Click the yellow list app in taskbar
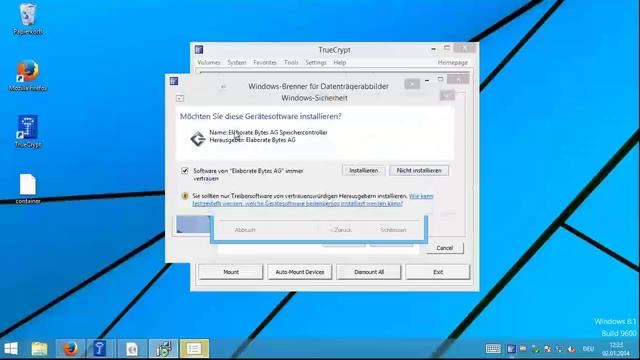 pyautogui.click(x=194, y=349)
